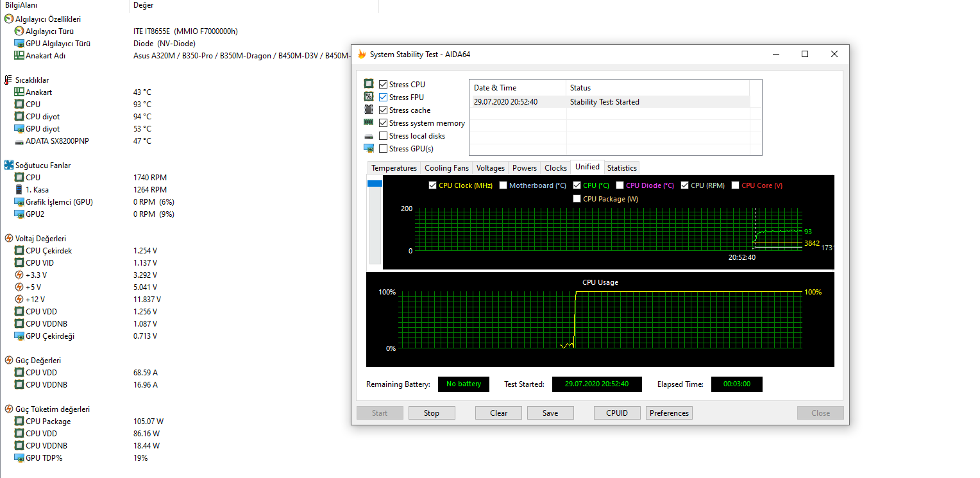Viewport: 980px width, 478px height.
Task: Click the Stress cache chip icon
Action: [x=369, y=110]
